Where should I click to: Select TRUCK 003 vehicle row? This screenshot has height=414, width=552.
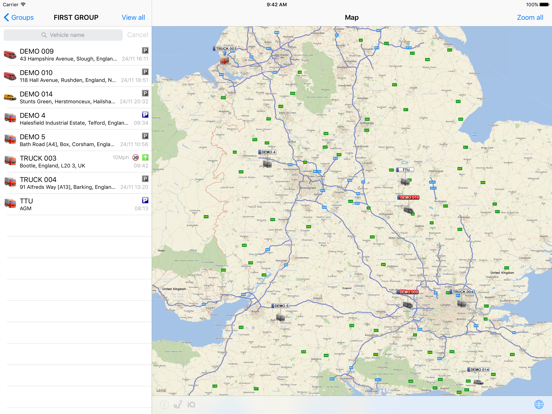coord(76,162)
